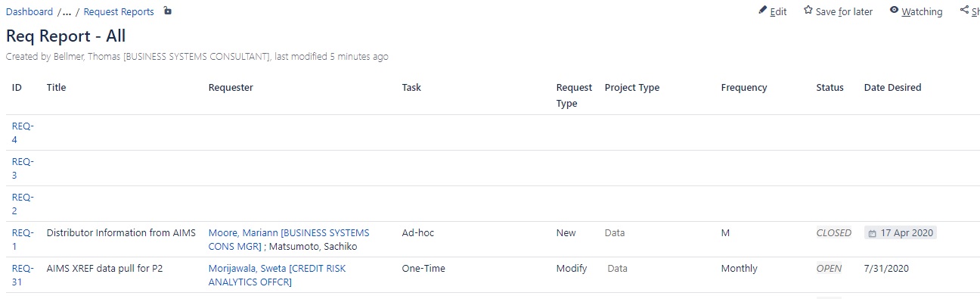Screen dimensions: 980x299
Task: Open the REQ-4 link
Action: pos(23,132)
